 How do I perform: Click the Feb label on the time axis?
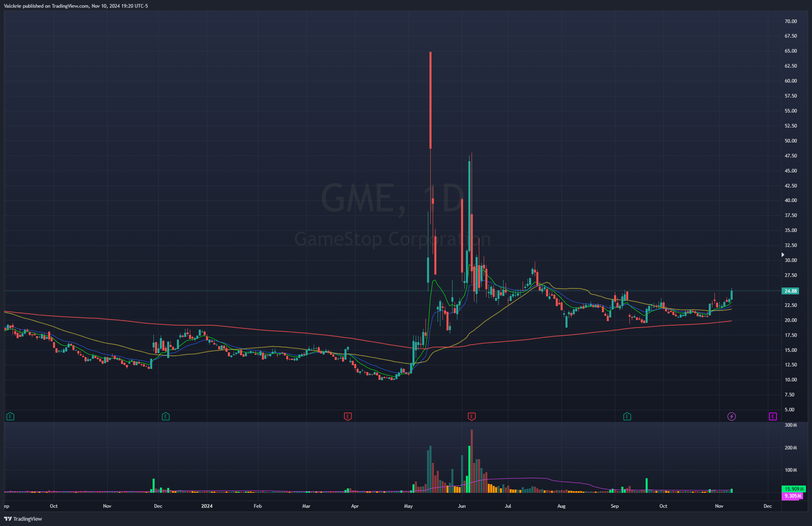tap(257, 506)
